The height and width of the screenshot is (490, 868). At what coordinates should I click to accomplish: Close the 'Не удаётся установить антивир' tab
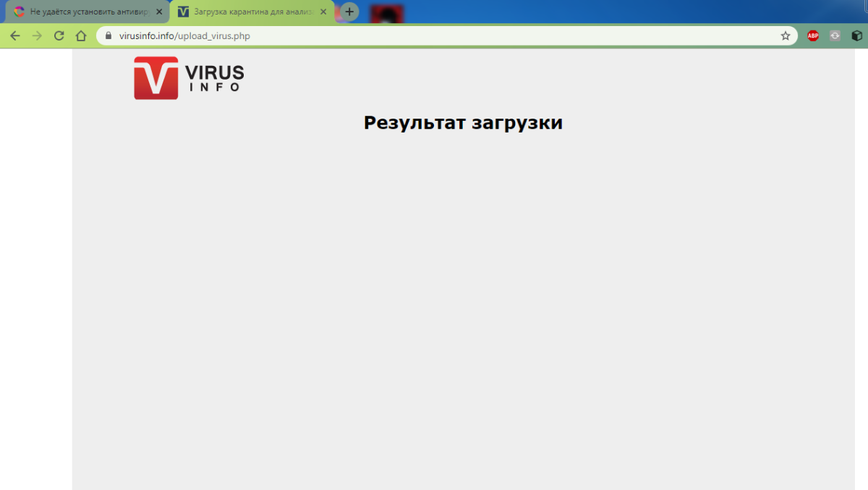coord(159,12)
